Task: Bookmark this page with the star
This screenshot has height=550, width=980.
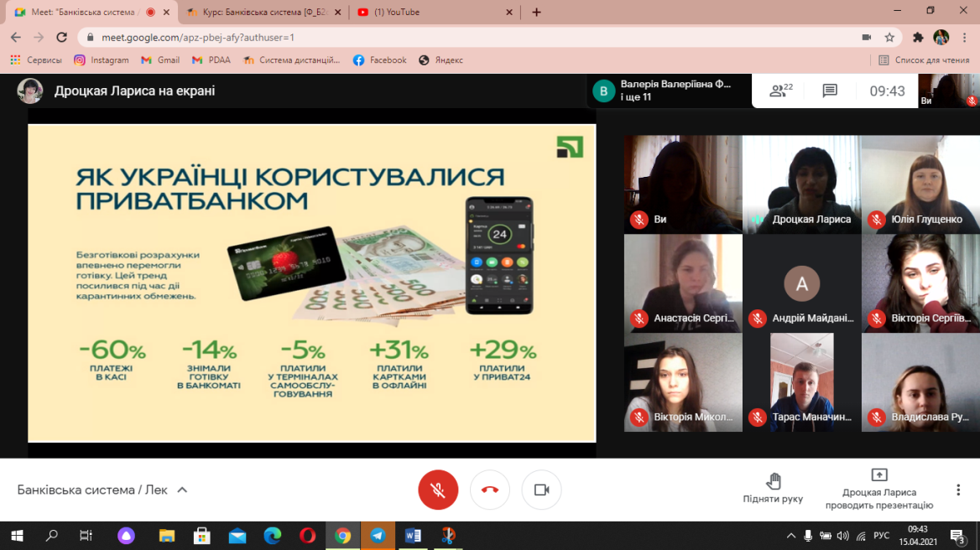Action: (889, 38)
